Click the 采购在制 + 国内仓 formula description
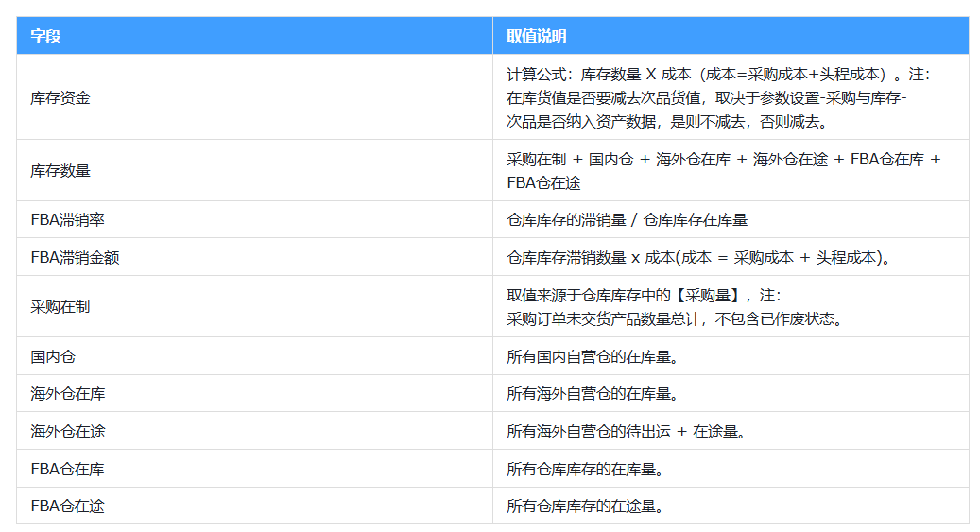This screenshot has height=532, width=980. click(x=723, y=171)
